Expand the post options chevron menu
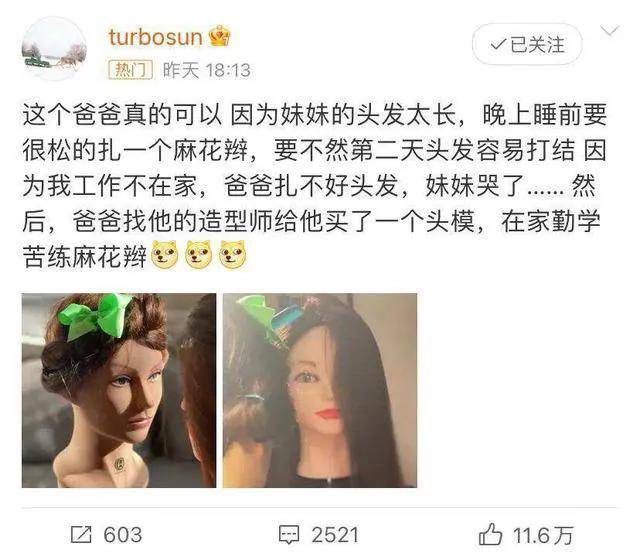Viewport: 640px width, 560px height. pyautogui.click(x=609, y=31)
